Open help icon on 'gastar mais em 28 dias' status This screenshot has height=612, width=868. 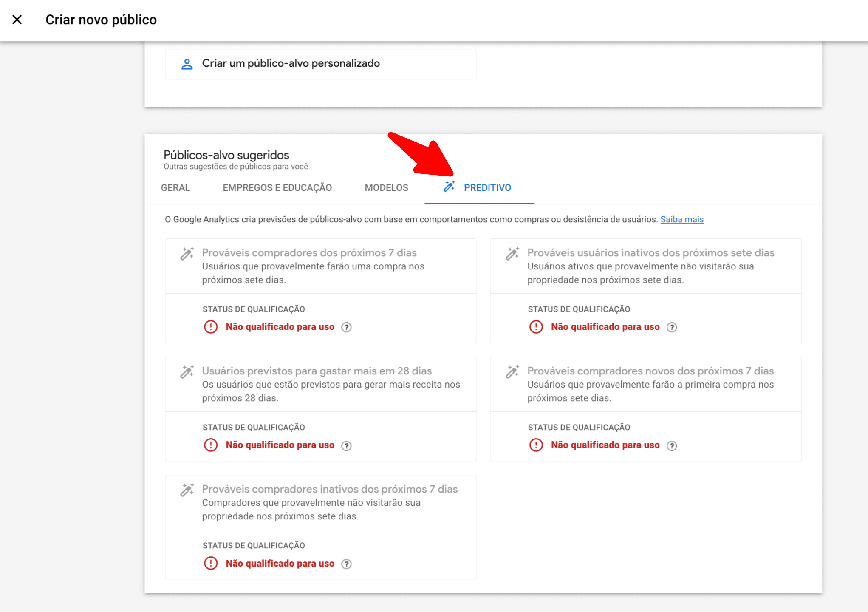pos(346,445)
